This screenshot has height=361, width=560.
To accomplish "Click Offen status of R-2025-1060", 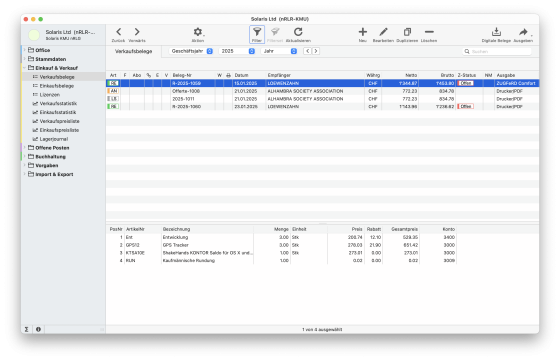I will click(x=466, y=106).
